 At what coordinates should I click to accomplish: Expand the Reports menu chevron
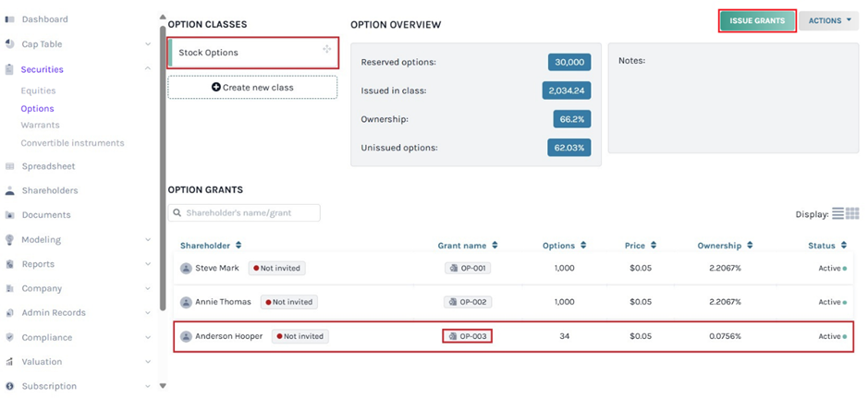148,264
